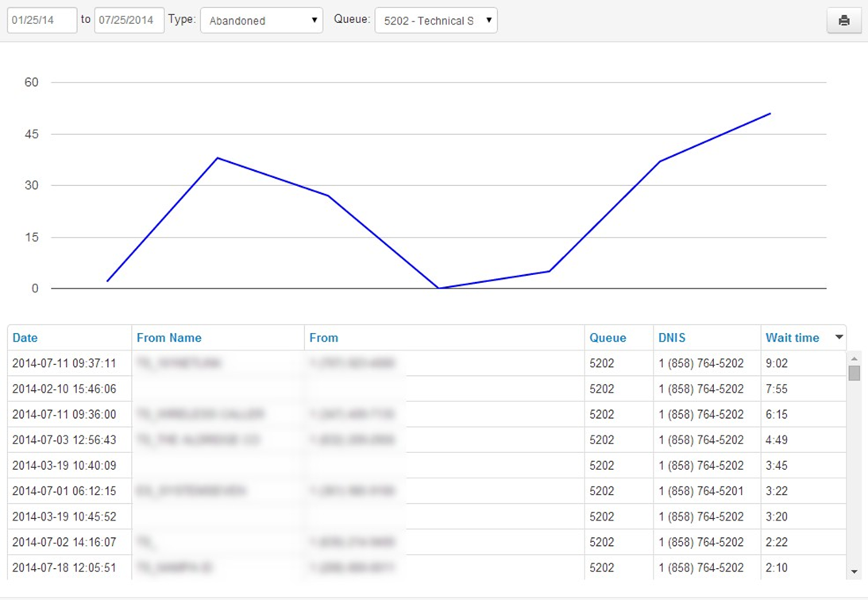This screenshot has width=868, height=600.
Task: Click the start date field 01/25/14
Action: [41, 21]
